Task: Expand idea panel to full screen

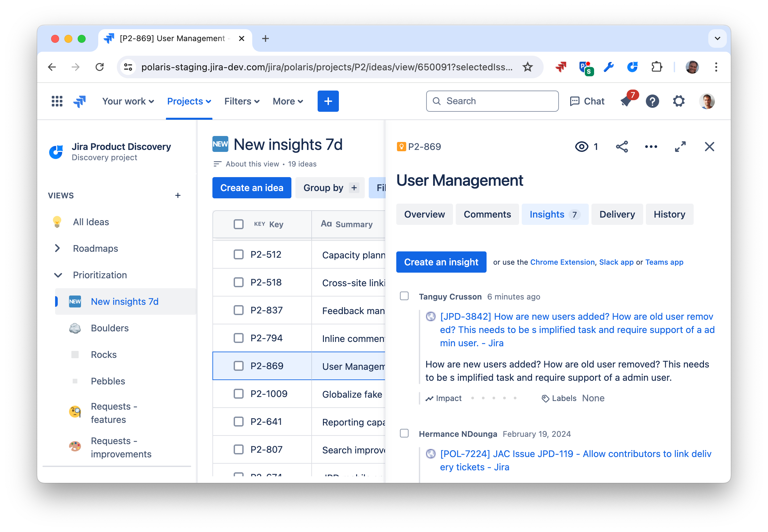Action: [x=680, y=147]
